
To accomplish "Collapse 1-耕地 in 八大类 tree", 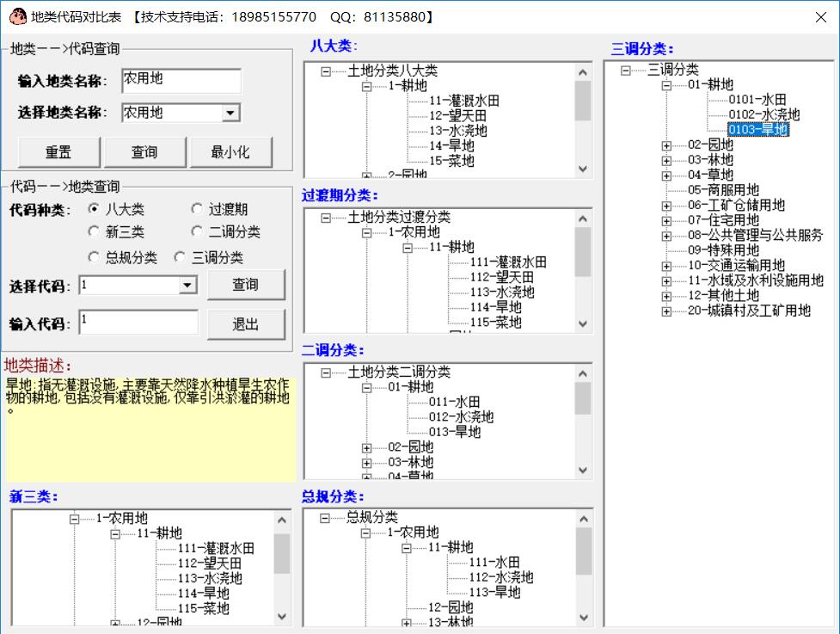I will [x=366, y=86].
